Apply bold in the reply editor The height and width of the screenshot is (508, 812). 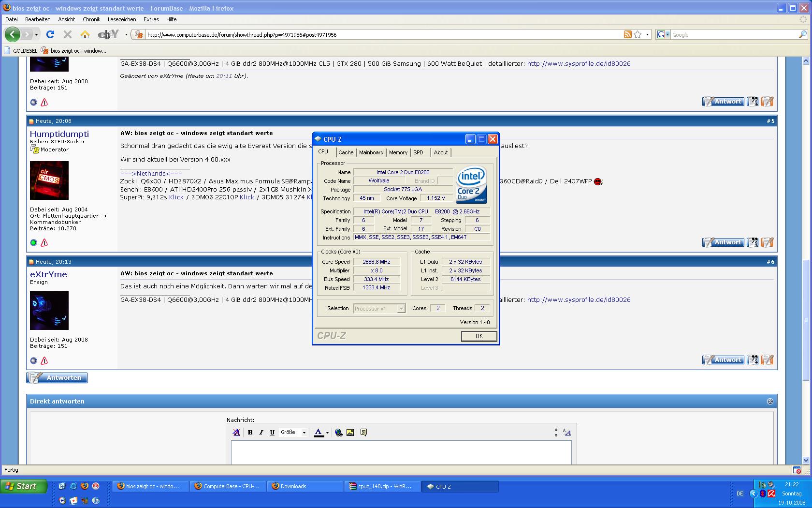click(x=250, y=433)
